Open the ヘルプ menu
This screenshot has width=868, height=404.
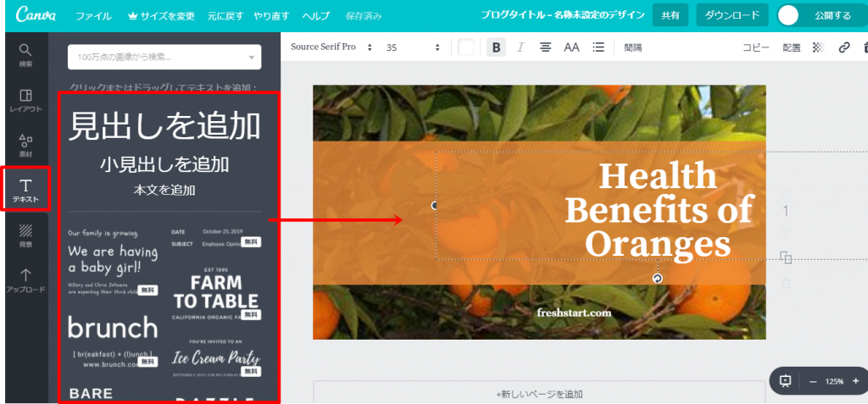pyautogui.click(x=315, y=16)
